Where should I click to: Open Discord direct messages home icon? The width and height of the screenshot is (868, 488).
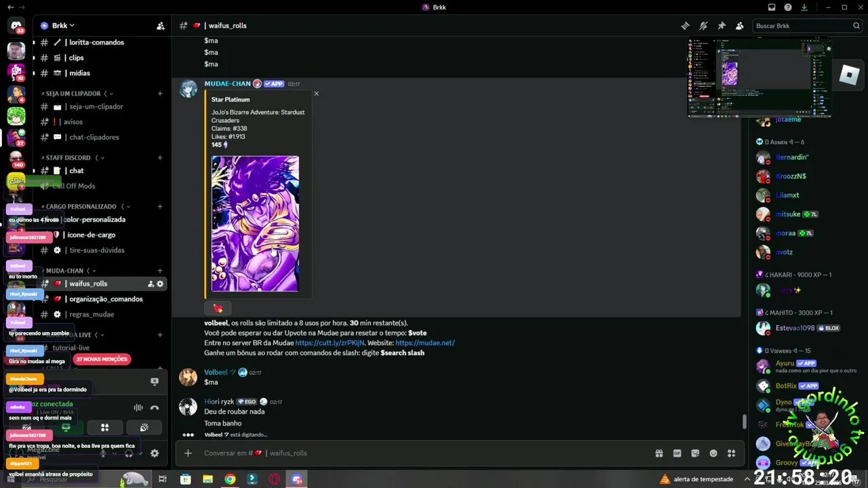16,26
